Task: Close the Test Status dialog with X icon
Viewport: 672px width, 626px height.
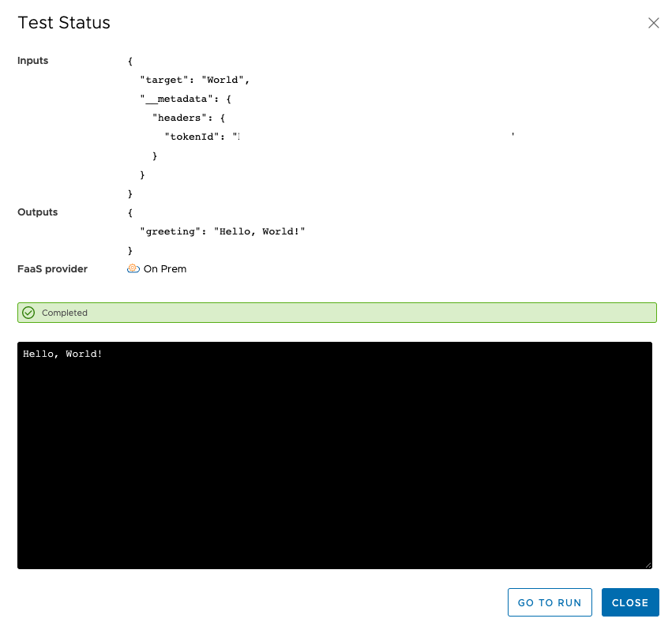Action: click(x=653, y=23)
